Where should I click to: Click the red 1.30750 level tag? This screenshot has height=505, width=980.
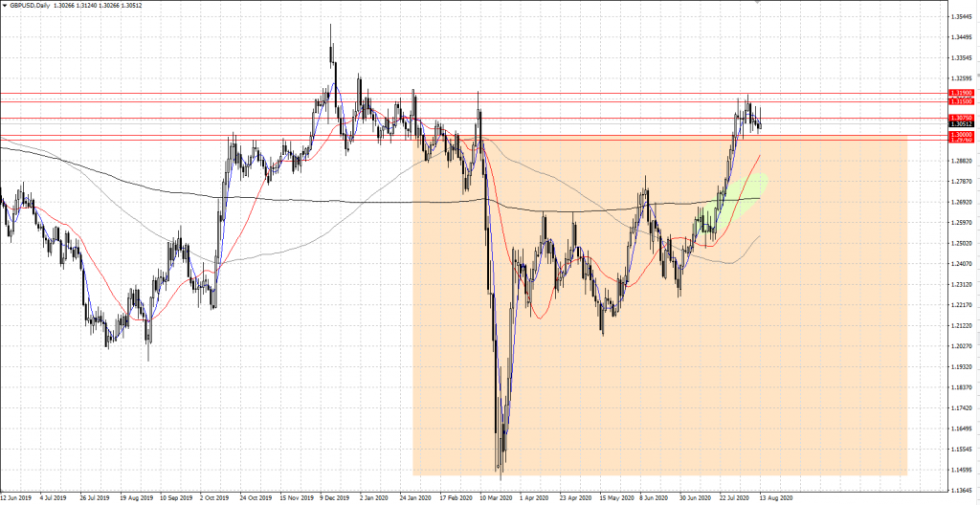[x=961, y=117]
